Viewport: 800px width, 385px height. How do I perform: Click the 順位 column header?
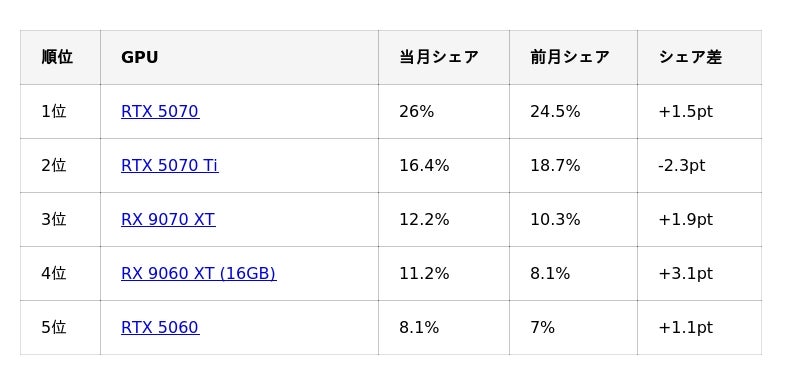pos(60,57)
